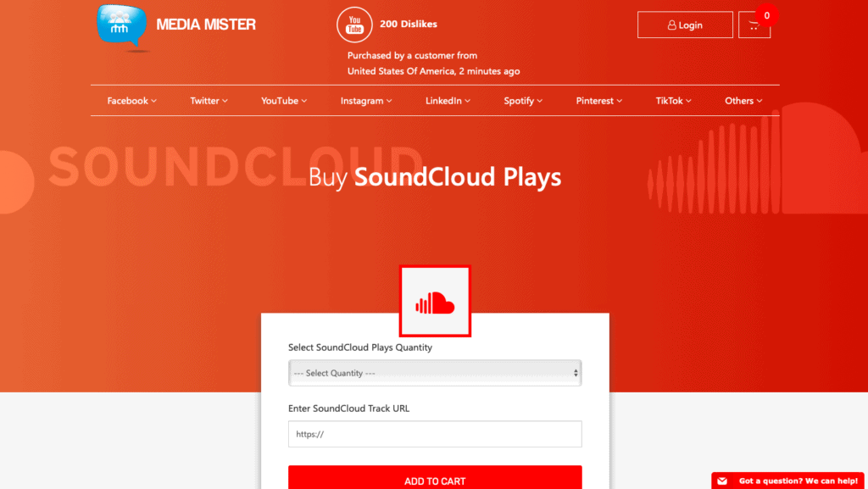Image resolution: width=868 pixels, height=489 pixels.
Task: Open the Select Quantity combo box
Action: [x=435, y=373]
